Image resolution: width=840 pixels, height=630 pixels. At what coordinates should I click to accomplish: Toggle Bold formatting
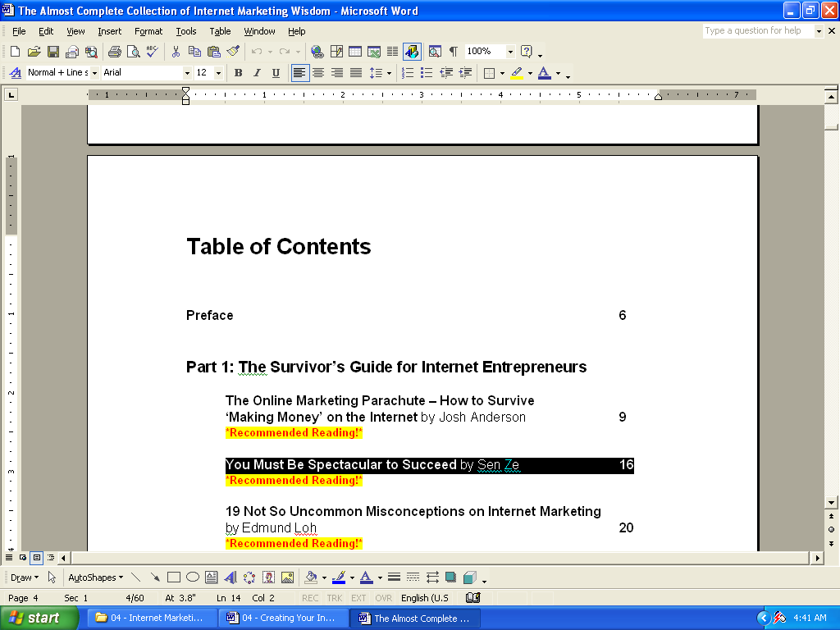238,73
